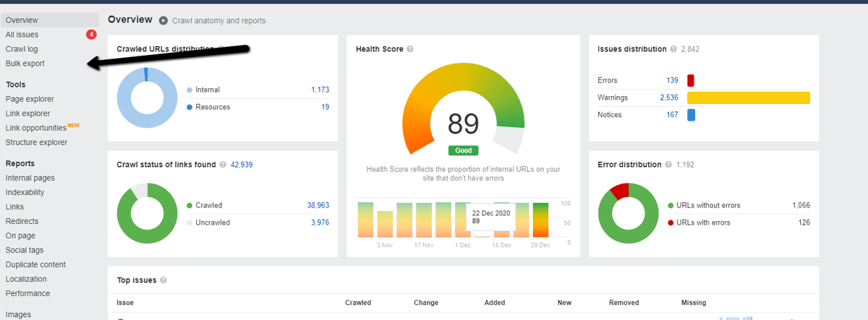Go to Page explorer tool
868x320 pixels.
coord(30,99)
